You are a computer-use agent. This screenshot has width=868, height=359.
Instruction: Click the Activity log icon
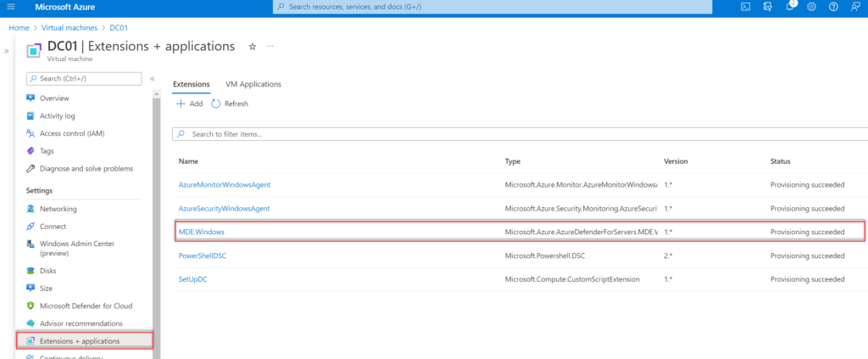31,115
